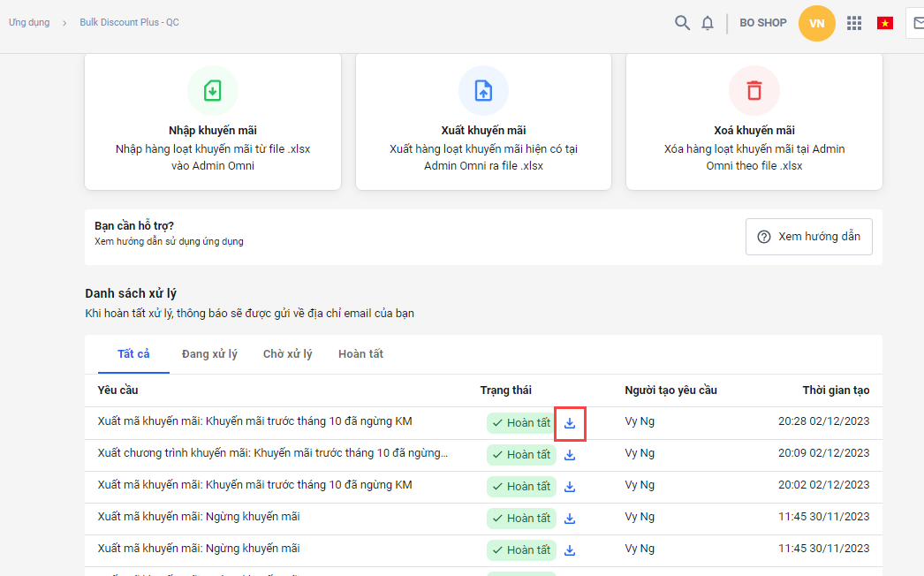924x576 pixels.
Task: Click the Xem hướng dẫn button
Action: (x=808, y=237)
